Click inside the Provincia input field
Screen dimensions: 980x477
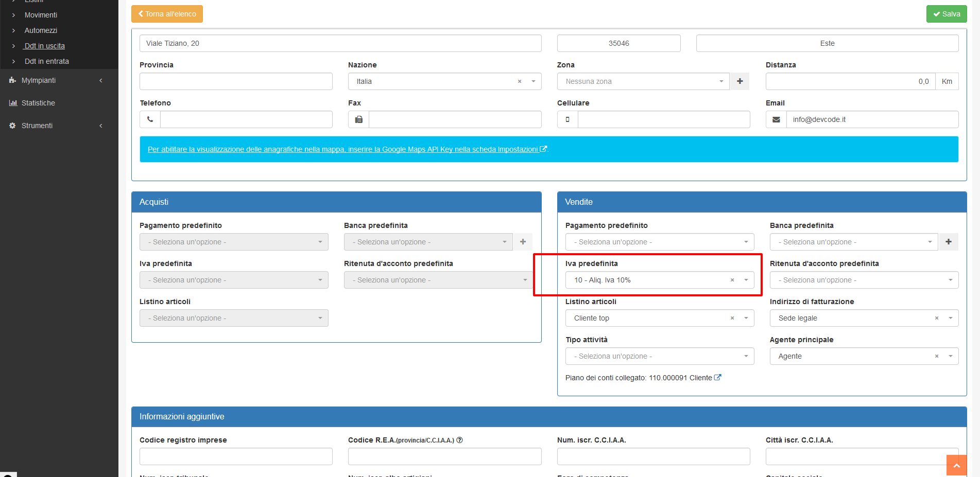tap(235, 81)
